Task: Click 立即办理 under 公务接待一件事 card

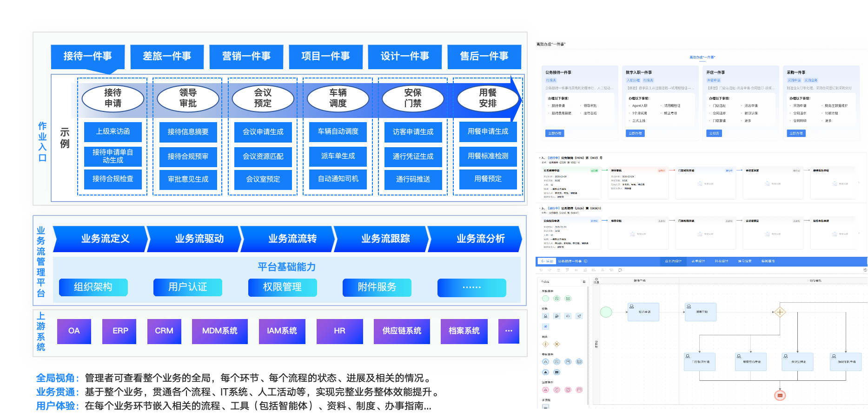Action: [x=555, y=133]
